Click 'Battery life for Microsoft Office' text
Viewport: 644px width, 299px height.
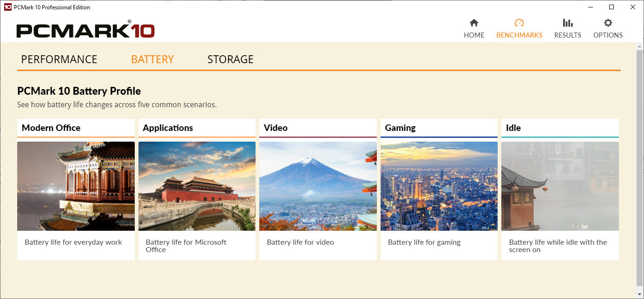click(x=186, y=246)
